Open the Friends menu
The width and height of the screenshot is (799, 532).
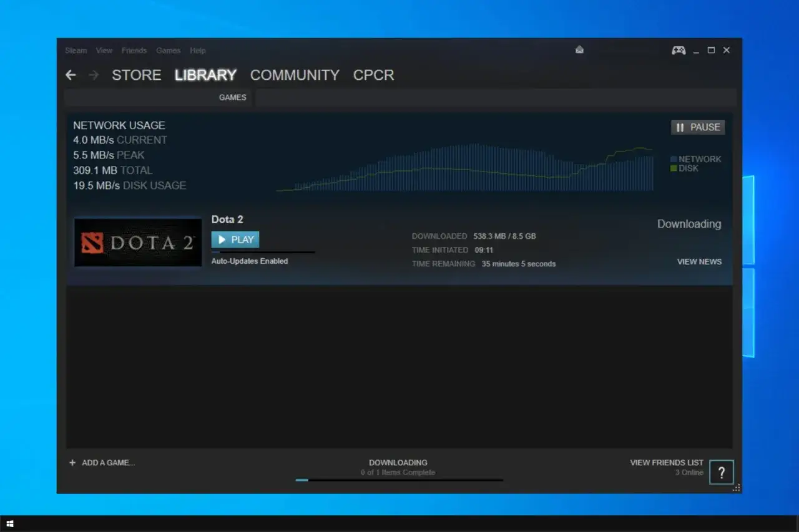tap(134, 51)
